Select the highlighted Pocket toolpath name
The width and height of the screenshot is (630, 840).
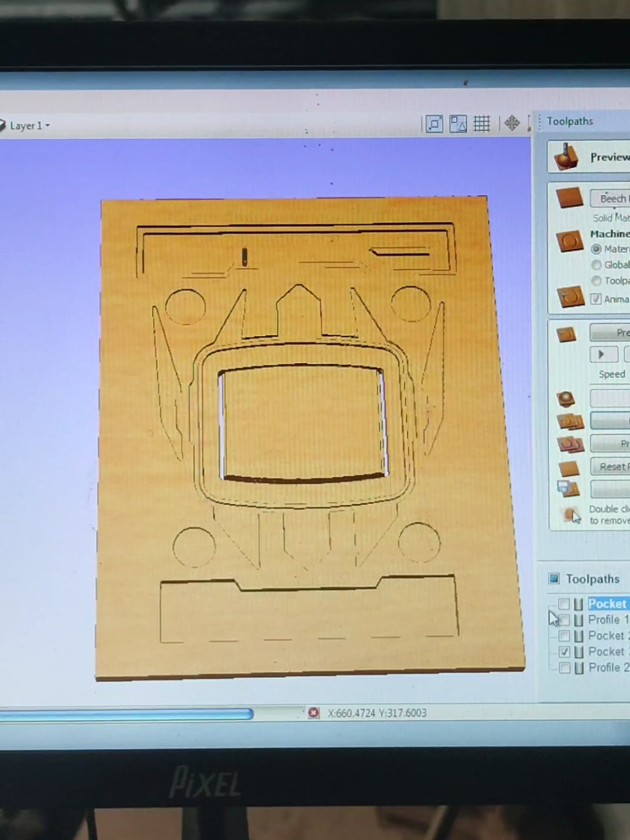coord(608,603)
